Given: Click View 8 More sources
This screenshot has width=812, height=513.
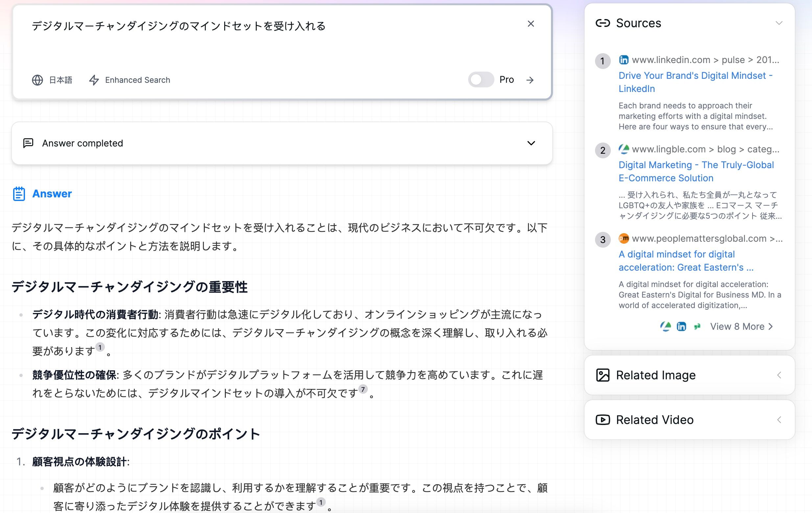Looking at the screenshot, I should (741, 326).
